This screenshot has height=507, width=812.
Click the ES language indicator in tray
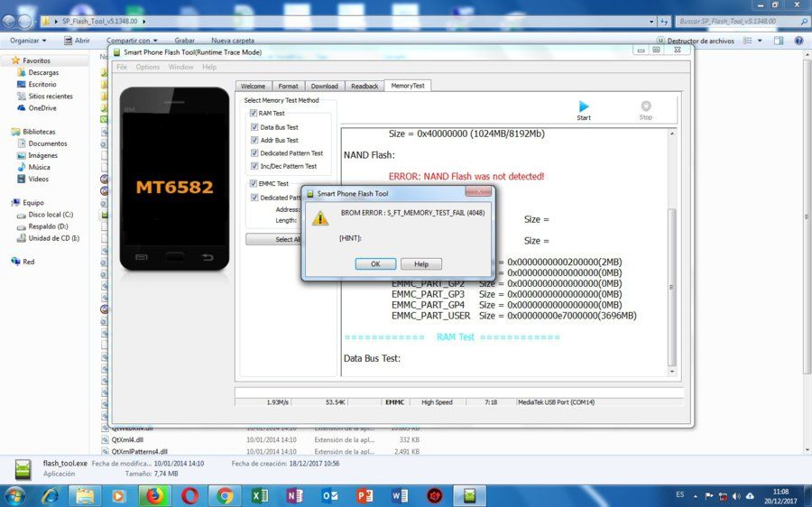click(x=680, y=495)
